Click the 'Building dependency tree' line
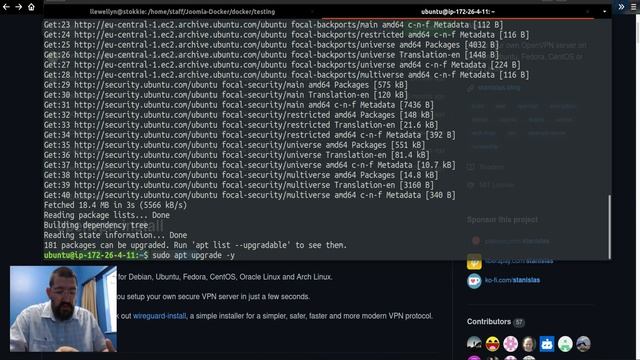 click(x=96, y=225)
